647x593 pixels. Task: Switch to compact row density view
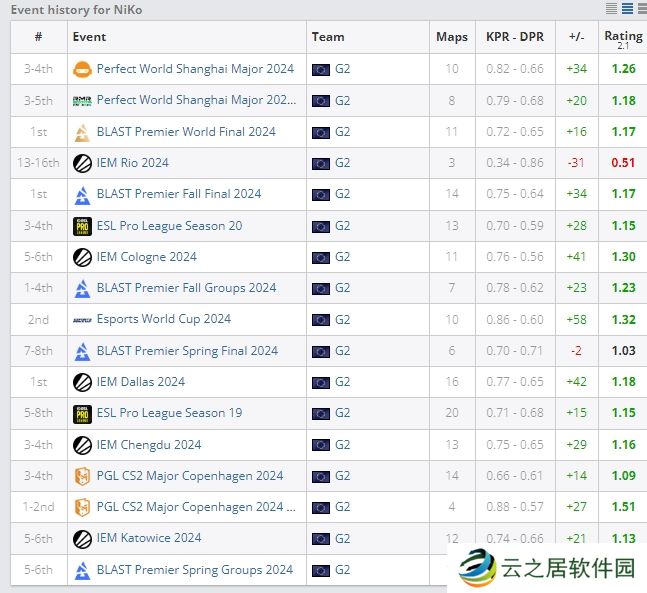(611, 9)
